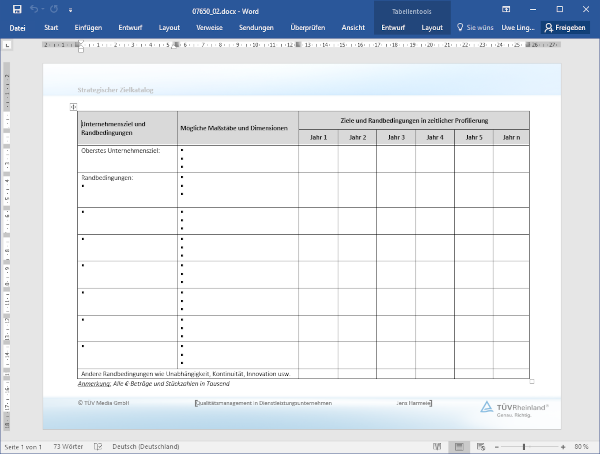The width and height of the screenshot is (600, 454).
Task: Click the zoom in plus button
Action: coord(563,446)
